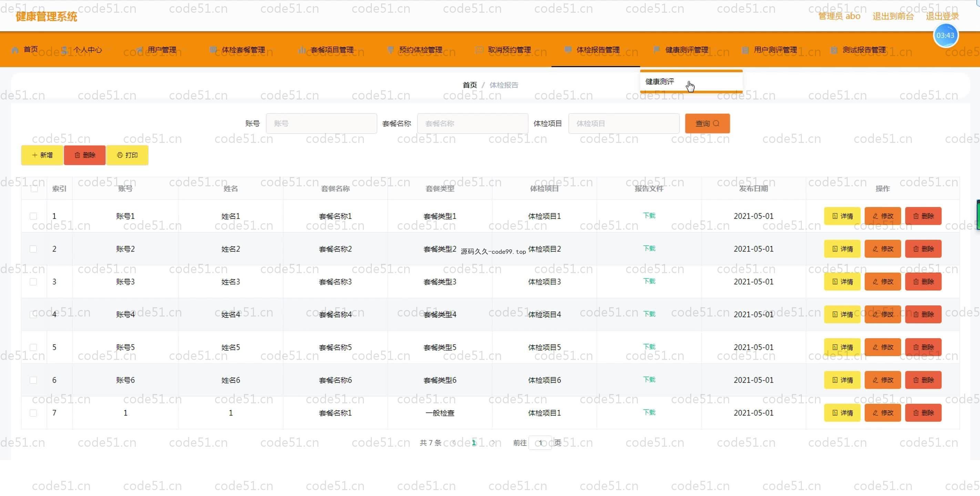Click 修改 for 账号3 row

coord(882,282)
